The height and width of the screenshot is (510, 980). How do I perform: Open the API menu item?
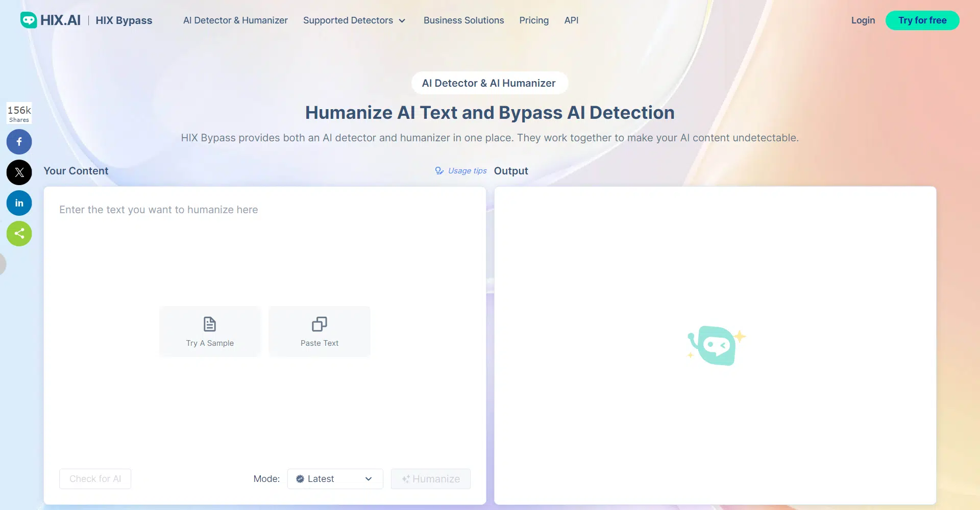tap(571, 20)
